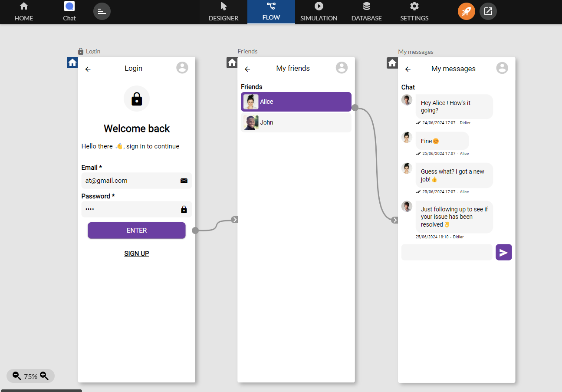Click the lock icon beside the Login screen label
Screen dimensions: 562x392
coord(81,51)
